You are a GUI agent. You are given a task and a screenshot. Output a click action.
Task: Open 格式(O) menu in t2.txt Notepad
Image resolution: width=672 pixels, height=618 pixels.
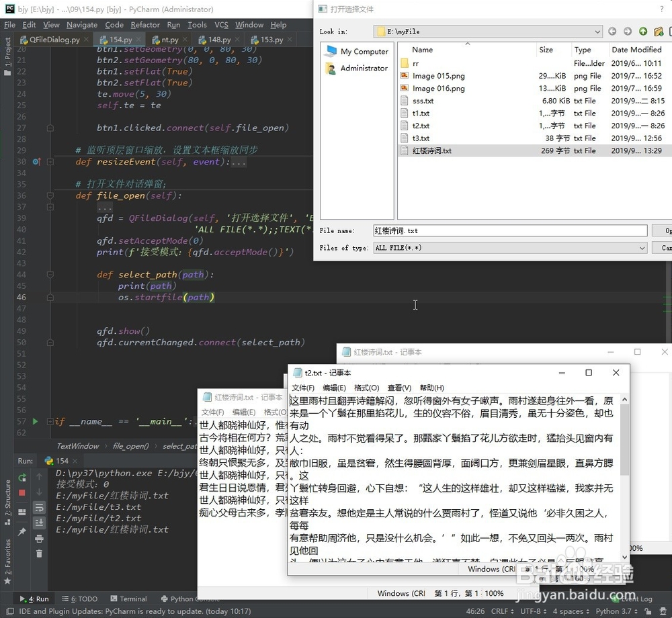click(366, 388)
